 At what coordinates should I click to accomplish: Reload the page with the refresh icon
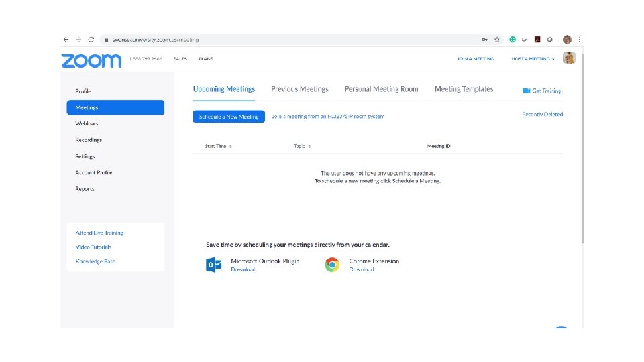(x=91, y=40)
